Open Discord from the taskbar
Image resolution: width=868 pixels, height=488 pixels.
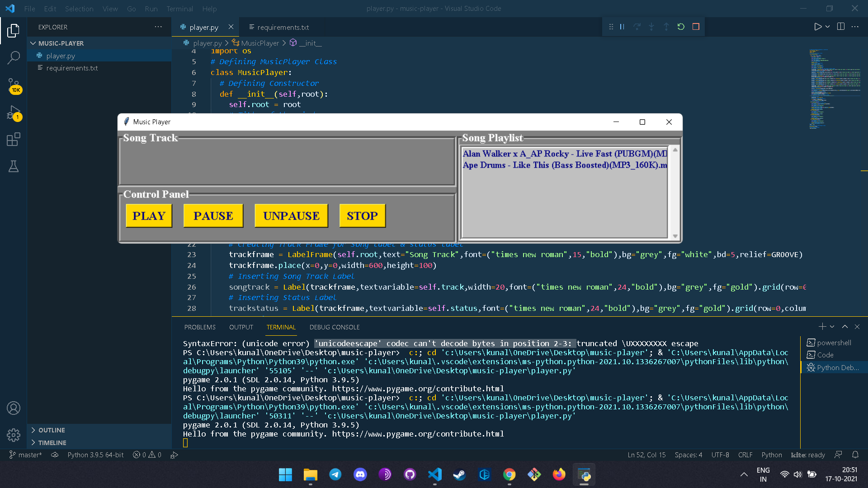360,474
